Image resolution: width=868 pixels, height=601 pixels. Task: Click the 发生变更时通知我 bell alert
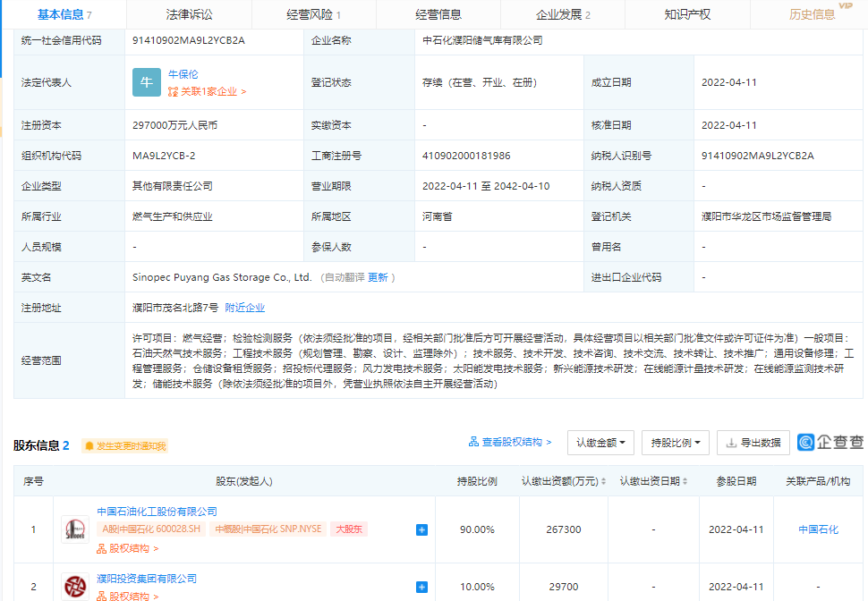[124, 445]
